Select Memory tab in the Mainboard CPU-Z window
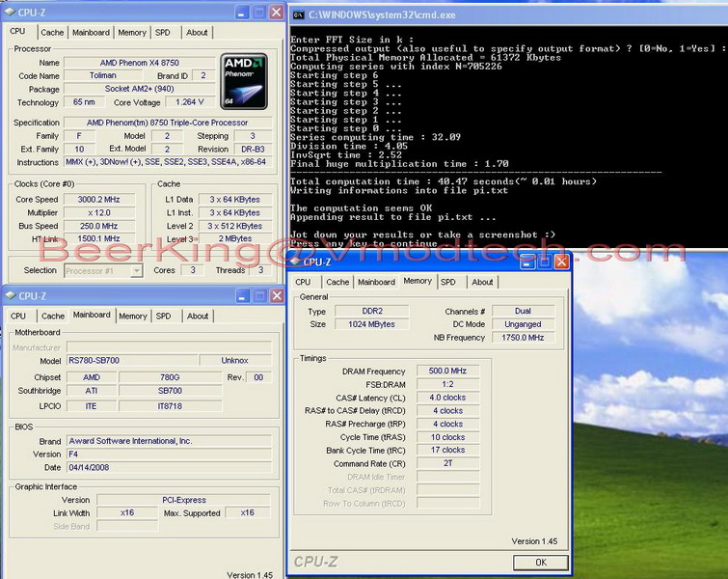The image size is (728, 579). click(133, 316)
